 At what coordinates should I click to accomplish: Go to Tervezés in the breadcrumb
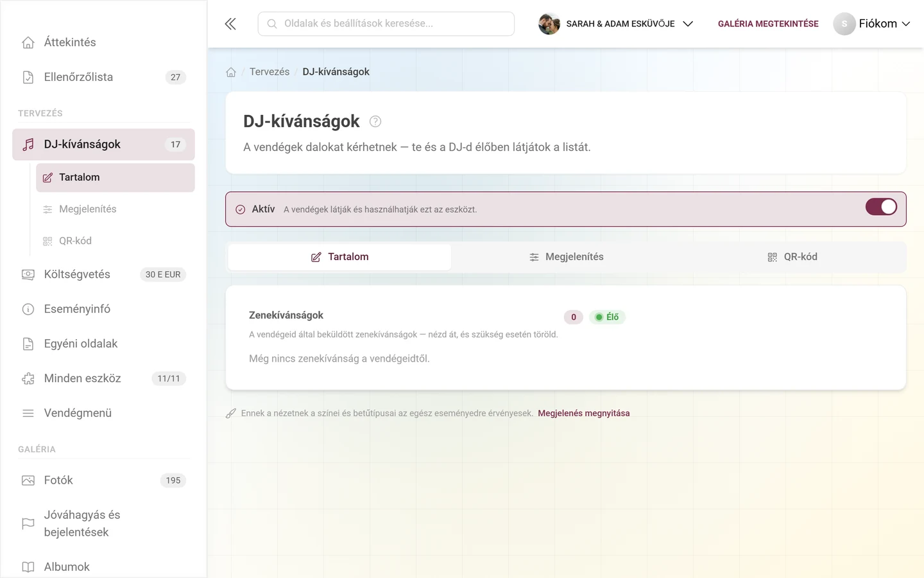[x=269, y=72]
